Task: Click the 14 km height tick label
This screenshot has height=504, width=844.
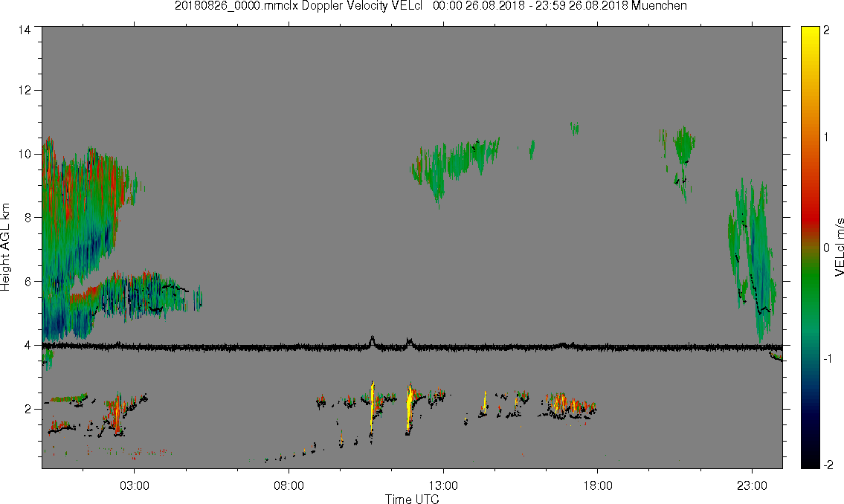Action: (25, 30)
